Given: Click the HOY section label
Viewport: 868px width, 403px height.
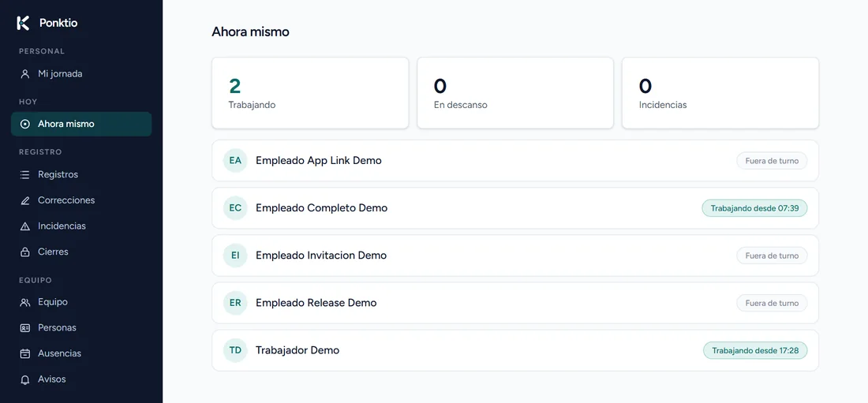Looking at the screenshot, I should pos(28,103).
